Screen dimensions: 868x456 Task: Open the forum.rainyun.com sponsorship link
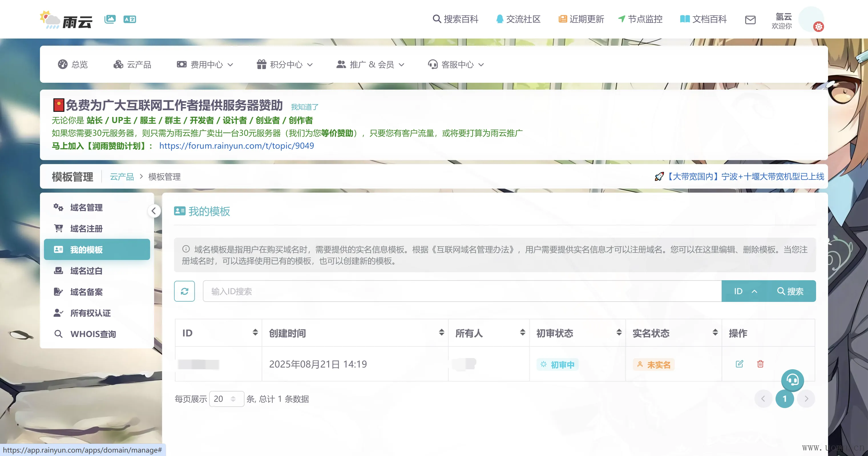(237, 146)
